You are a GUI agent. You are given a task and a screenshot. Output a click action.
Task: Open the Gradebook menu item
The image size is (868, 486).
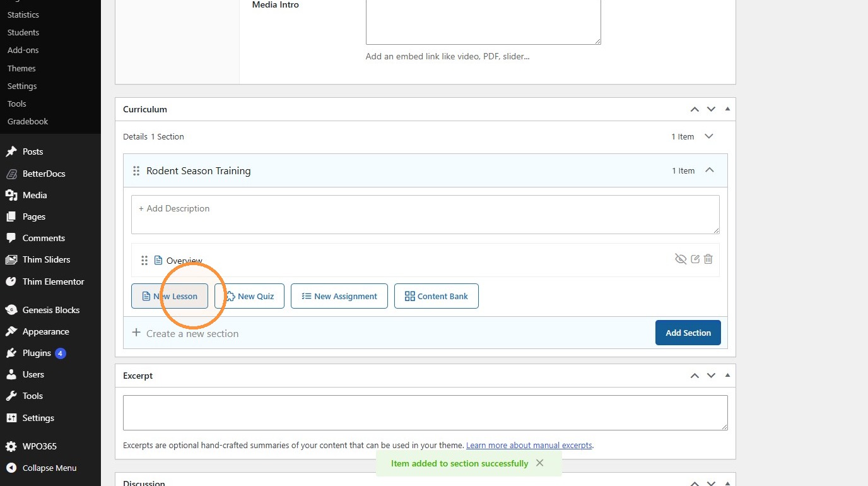(28, 121)
